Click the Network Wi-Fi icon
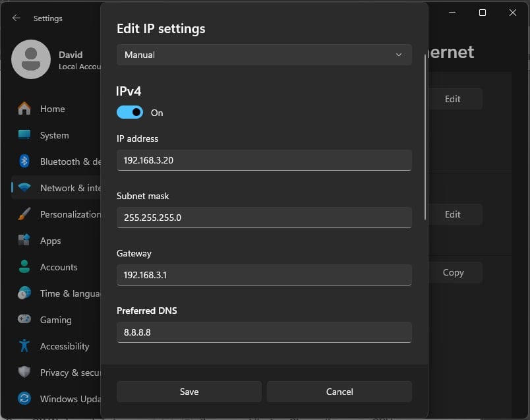 [x=24, y=187]
